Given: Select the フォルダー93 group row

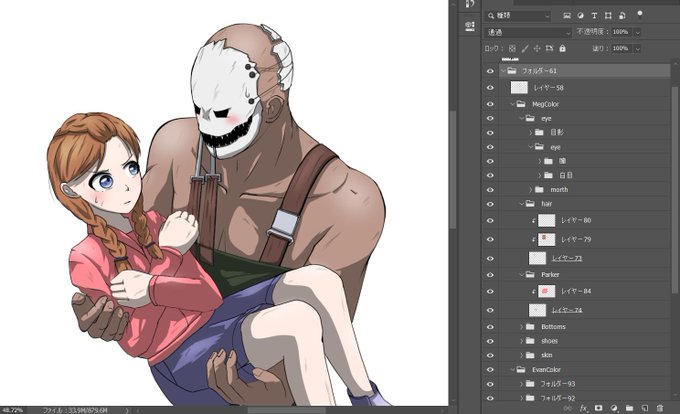Looking at the screenshot, I should click(584, 384).
